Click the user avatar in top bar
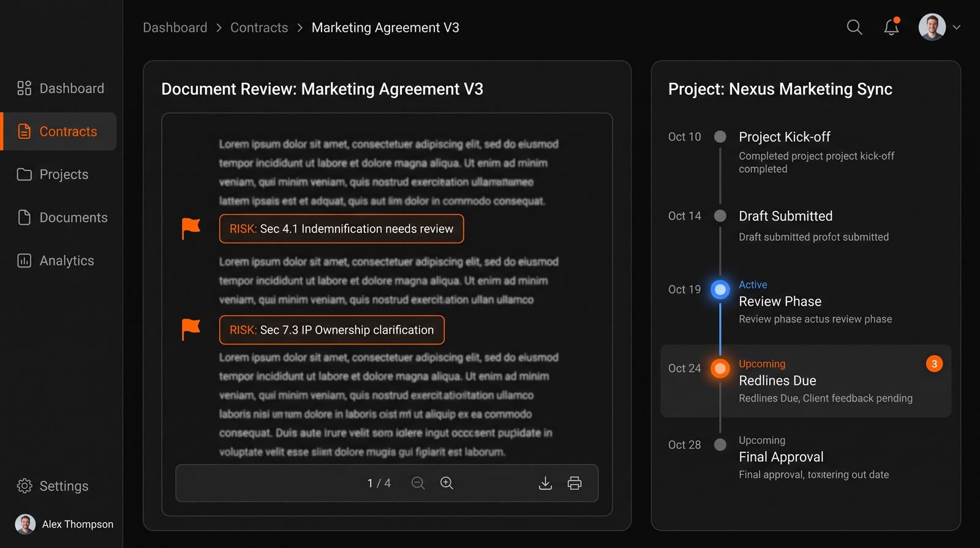Viewport: 980px width, 548px height. (x=932, y=27)
